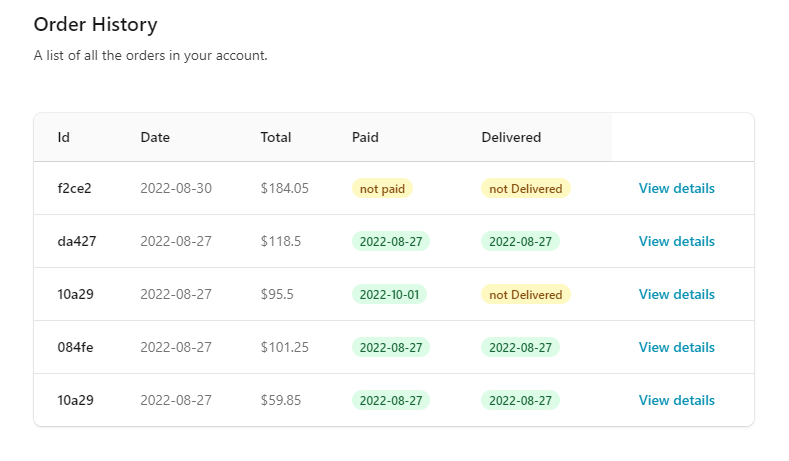The image size is (789, 461).
Task: Click delivered date badge in $59.85 row
Action: 520,400
